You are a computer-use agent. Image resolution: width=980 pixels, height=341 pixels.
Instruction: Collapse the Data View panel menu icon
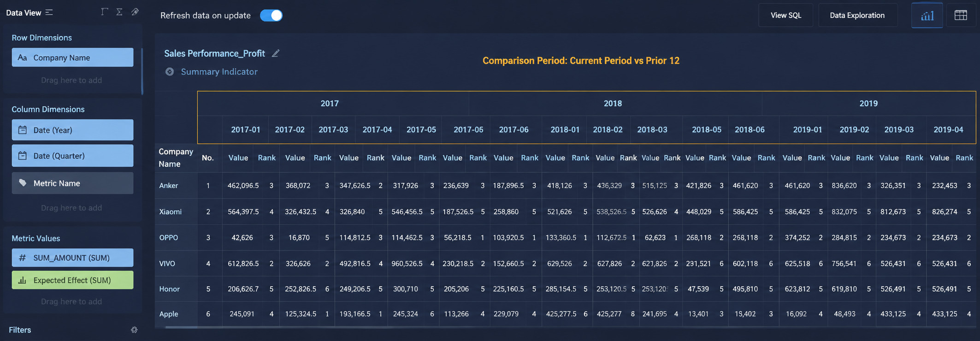pyautogui.click(x=49, y=12)
